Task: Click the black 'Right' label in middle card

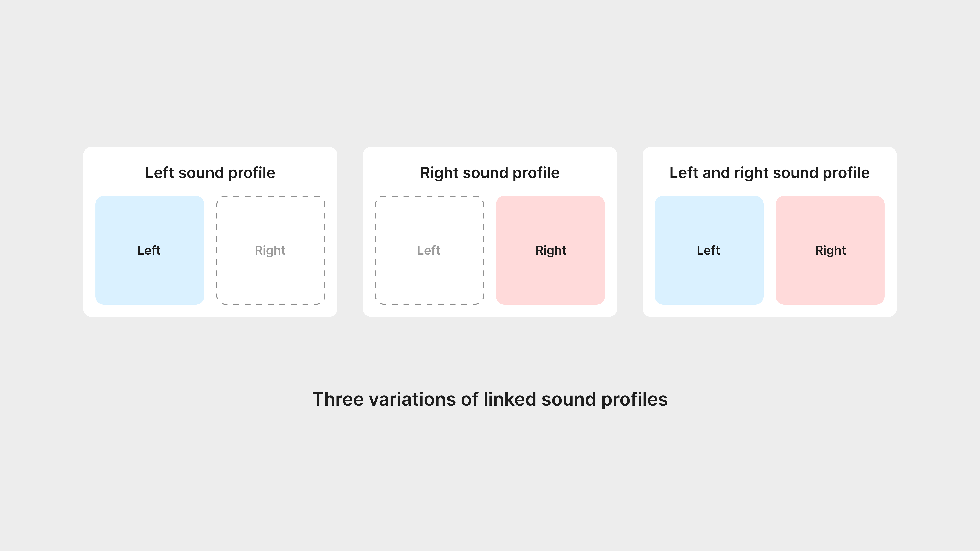Action: coord(551,251)
